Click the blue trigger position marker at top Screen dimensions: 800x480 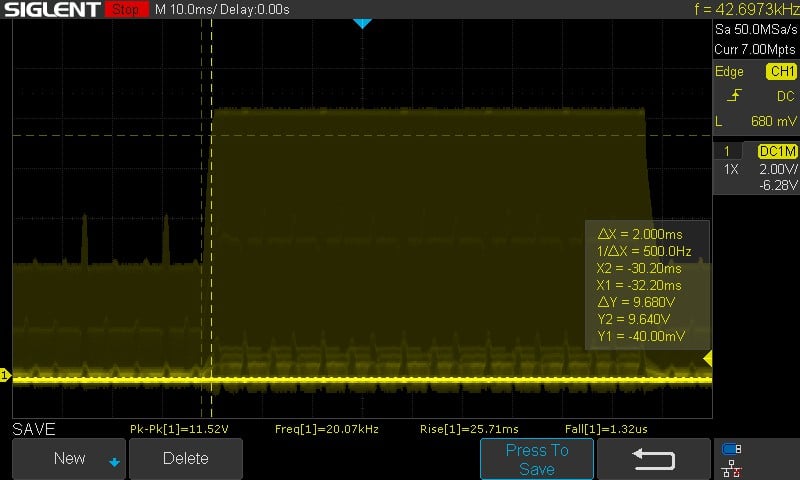(362, 23)
